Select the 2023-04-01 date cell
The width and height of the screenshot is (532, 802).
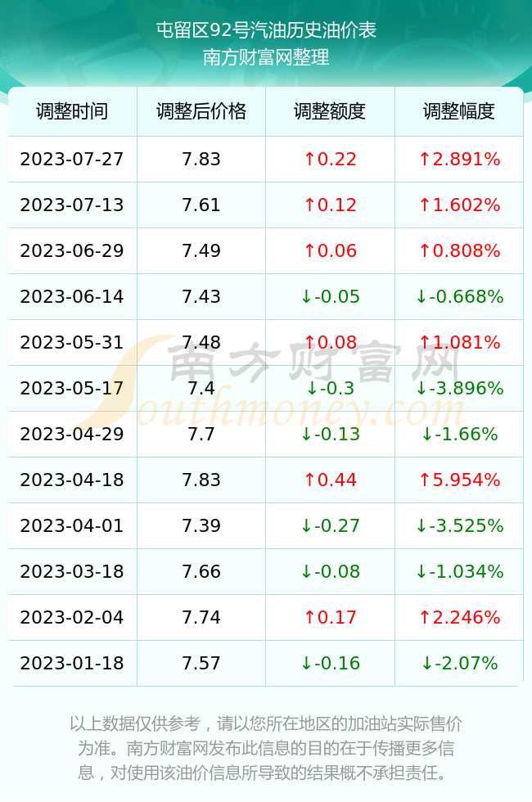tap(72, 525)
